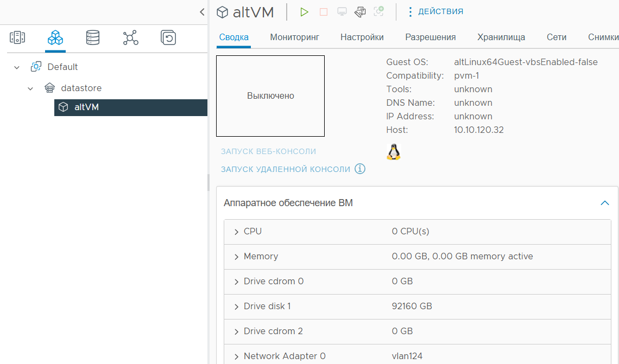The width and height of the screenshot is (619, 364).
Task: Click the Default datacenter icon in tree
Action: click(x=36, y=67)
